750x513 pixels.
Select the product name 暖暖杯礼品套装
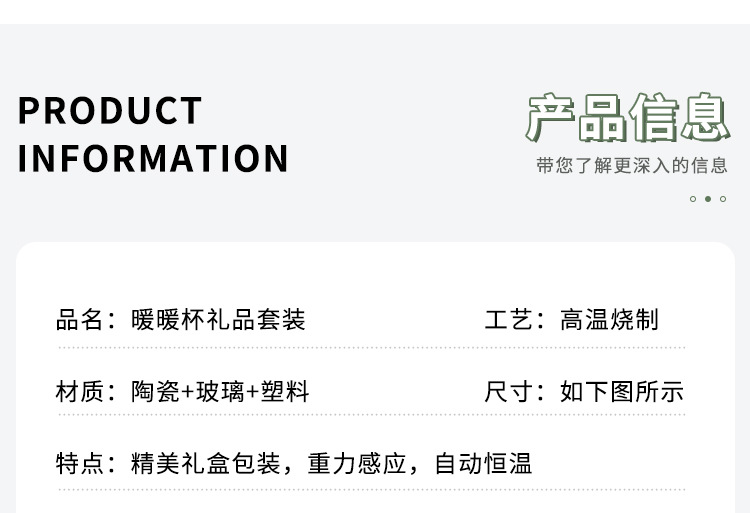[x=218, y=320]
